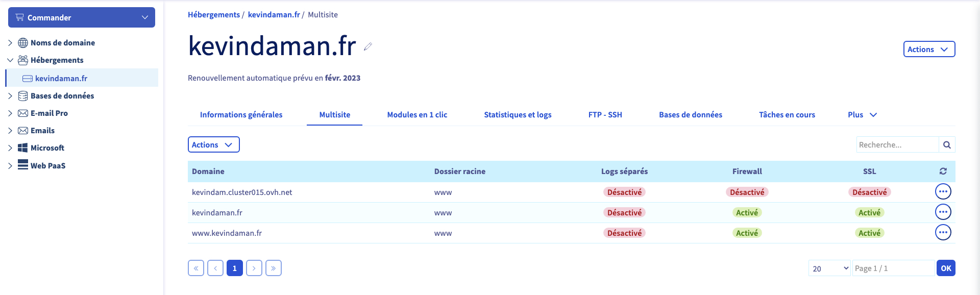Open the items-per-page 20 dropdown
The width and height of the screenshot is (980, 295).
pyautogui.click(x=829, y=268)
